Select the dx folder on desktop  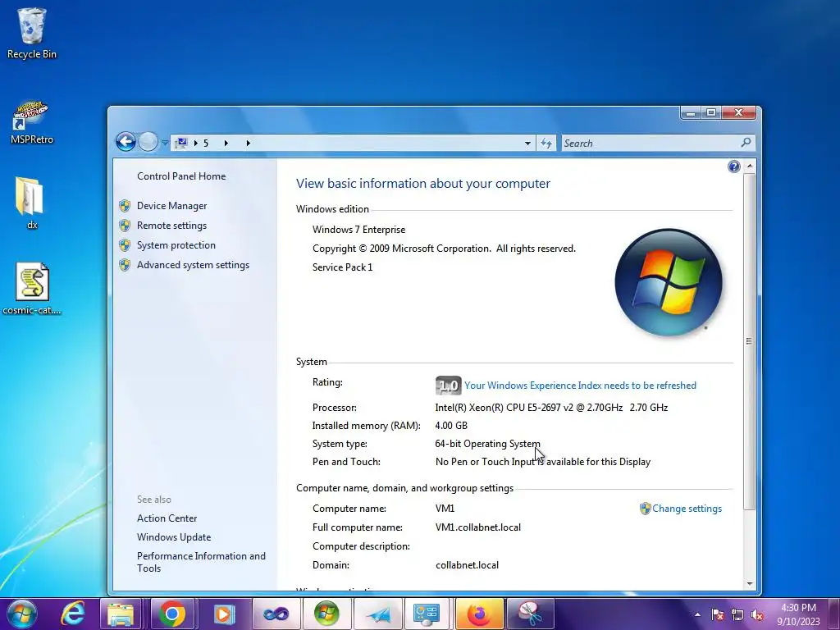click(32, 203)
